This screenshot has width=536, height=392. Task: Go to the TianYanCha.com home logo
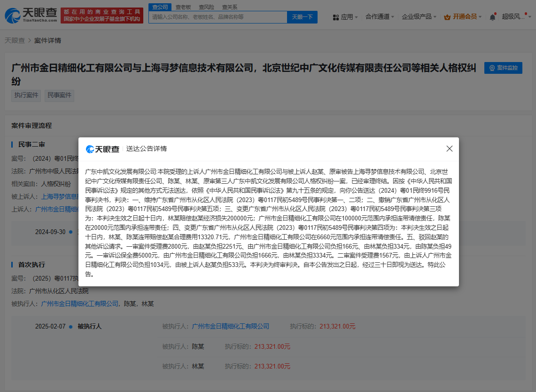[x=31, y=16]
